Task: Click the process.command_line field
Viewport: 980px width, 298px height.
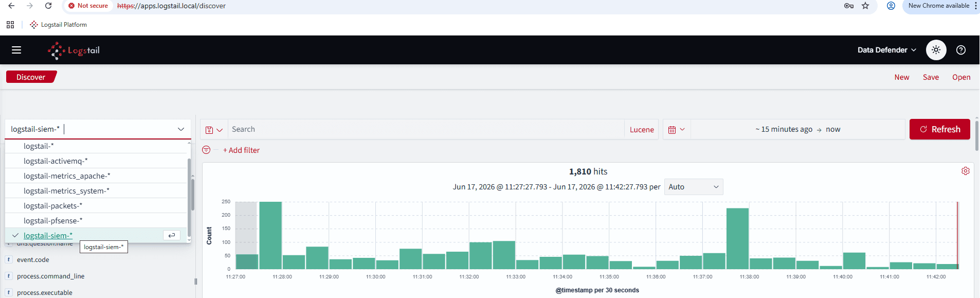Action: (50, 276)
